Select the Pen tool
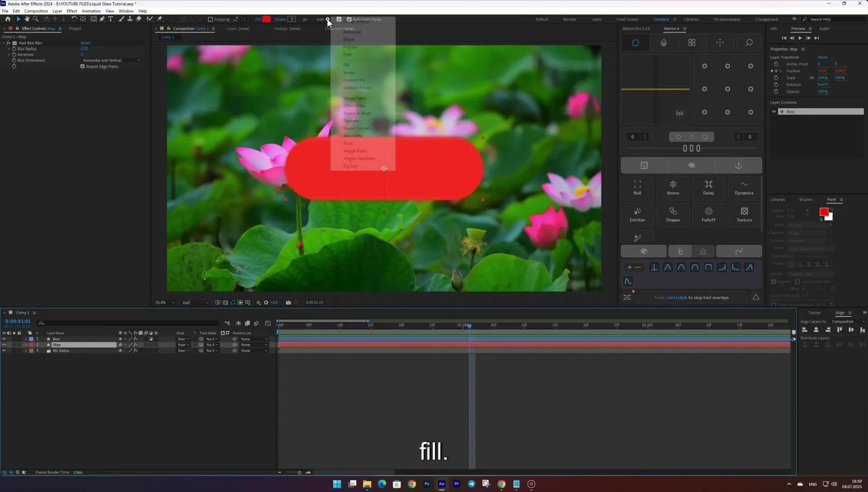Screen dimensions: 868x492 tap(102, 19)
